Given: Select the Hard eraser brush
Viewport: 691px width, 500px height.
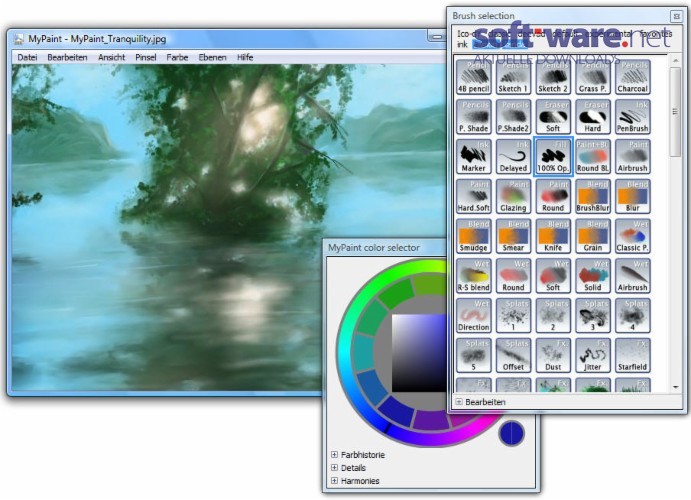Looking at the screenshot, I should click(592, 116).
